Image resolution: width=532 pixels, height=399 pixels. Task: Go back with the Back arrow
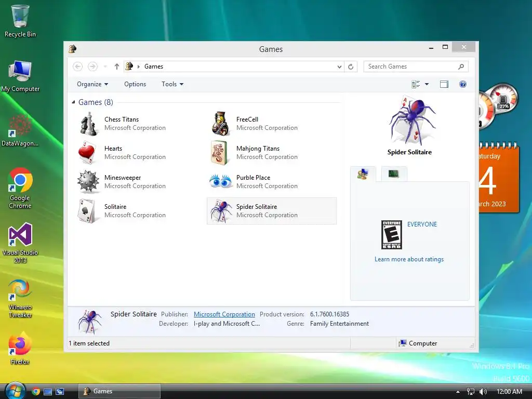pyautogui.click(x=78, y=66)
